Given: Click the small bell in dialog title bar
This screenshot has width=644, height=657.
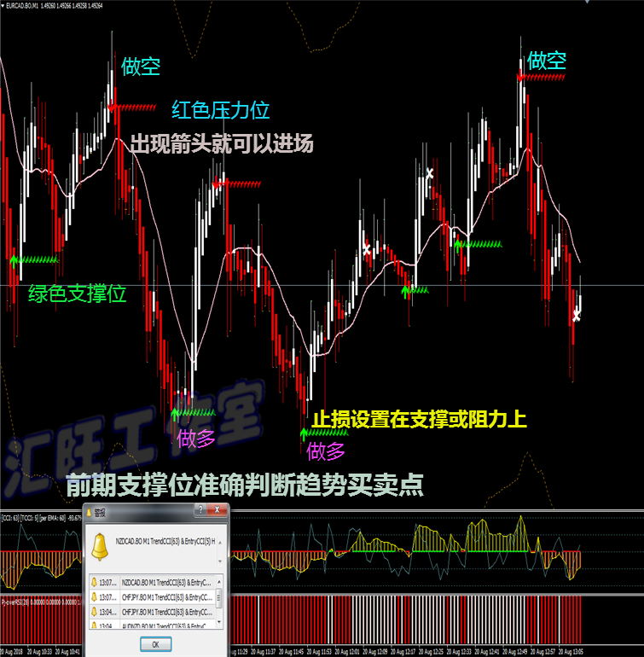Looking at the screenshot, I should pos(90,511).
